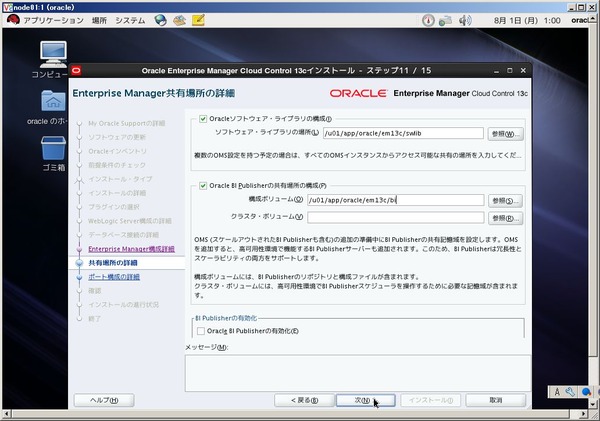Go back with the 戻る button

click(304, 400)
